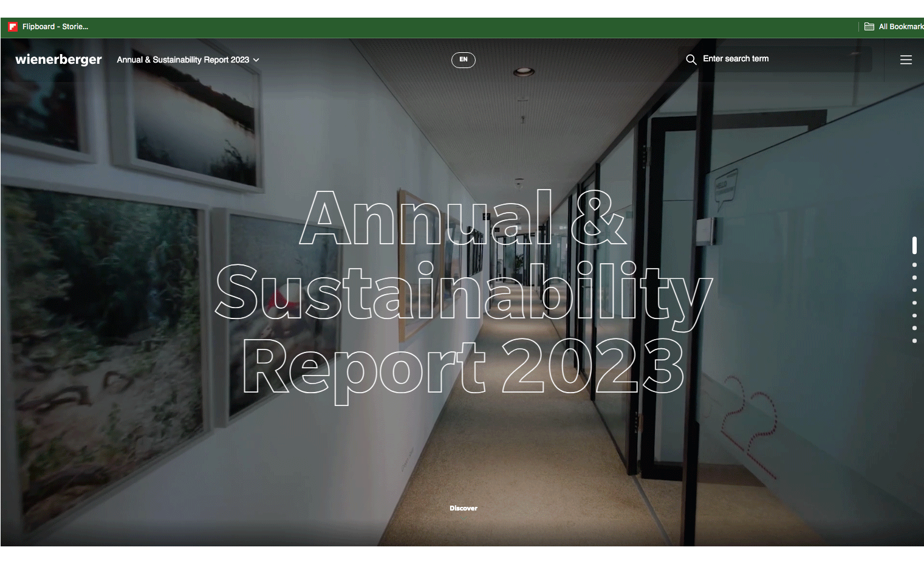The image size is (924, 564).
Task: Jump to the eighth section dot
Action: 914,341
